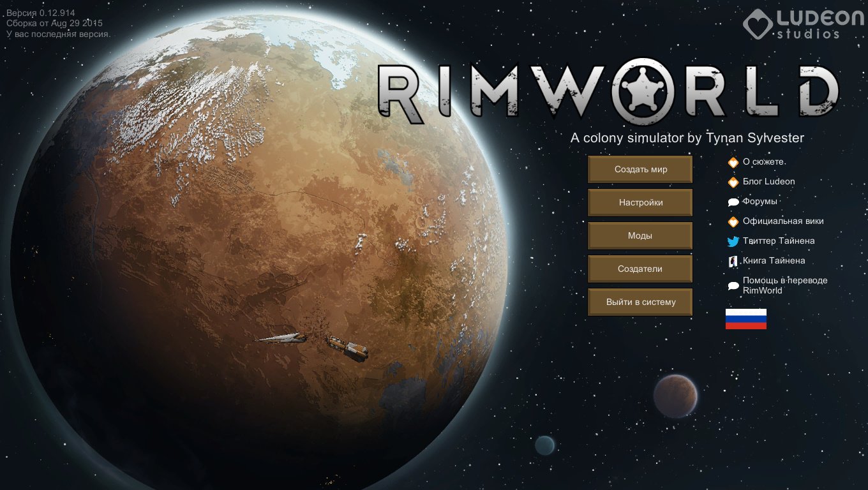Open the Моды menu button

pos(640,236)
